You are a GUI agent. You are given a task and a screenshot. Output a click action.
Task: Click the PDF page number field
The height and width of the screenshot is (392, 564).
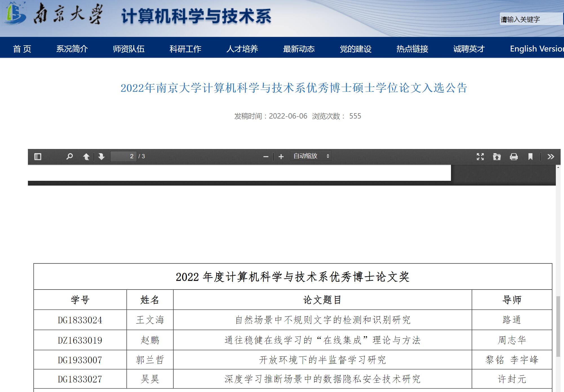click(x=123, y=156)
